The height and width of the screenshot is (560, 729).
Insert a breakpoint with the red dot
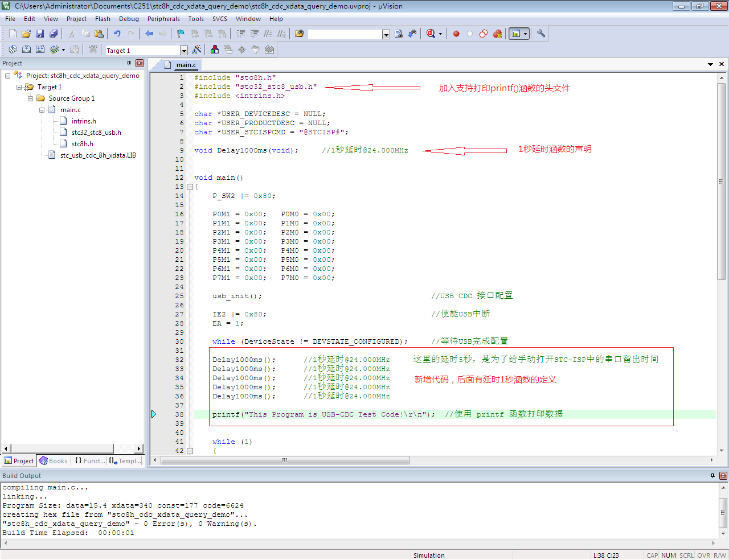point(456,34)
